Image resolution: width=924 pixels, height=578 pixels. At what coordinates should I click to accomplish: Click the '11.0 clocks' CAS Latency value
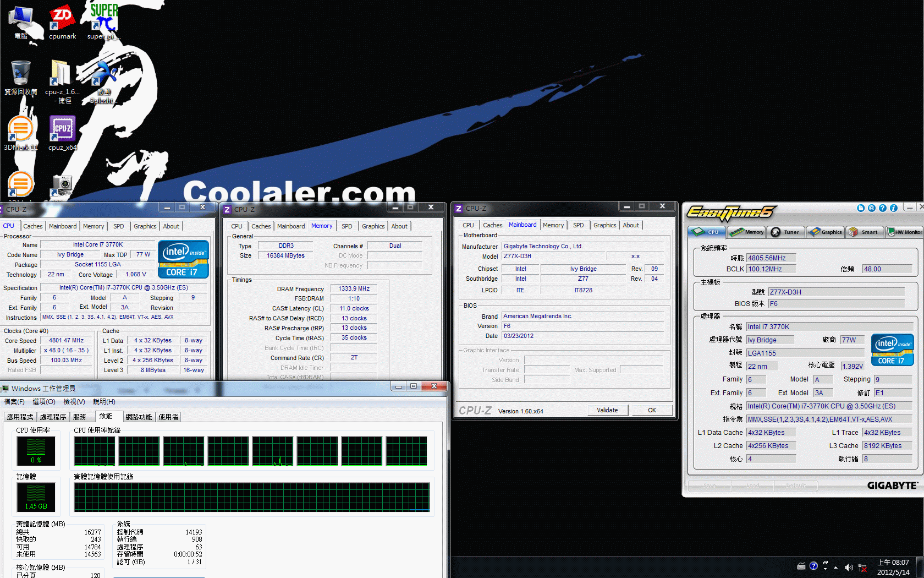(354, 308)
